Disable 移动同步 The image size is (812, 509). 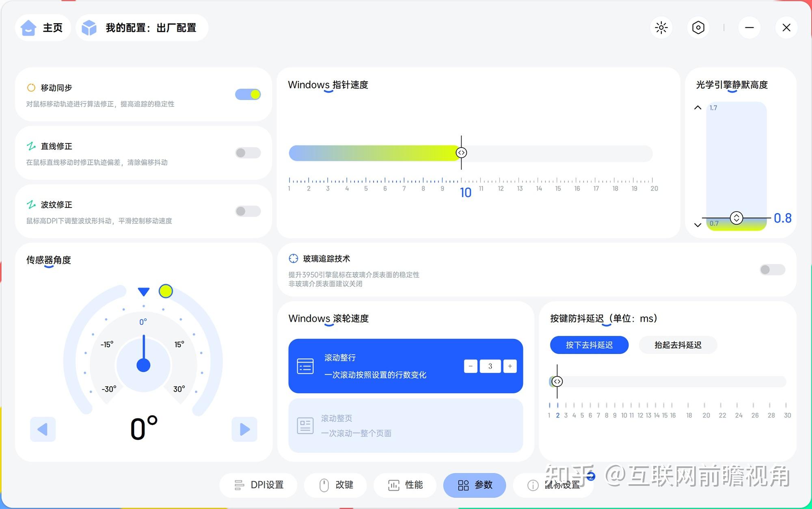(247, 94)
